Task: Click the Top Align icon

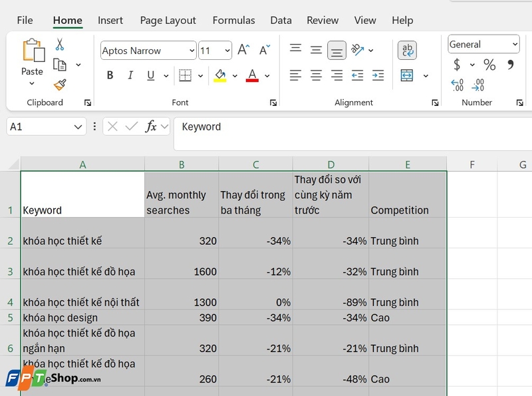Action: click(x=295, y=48)
